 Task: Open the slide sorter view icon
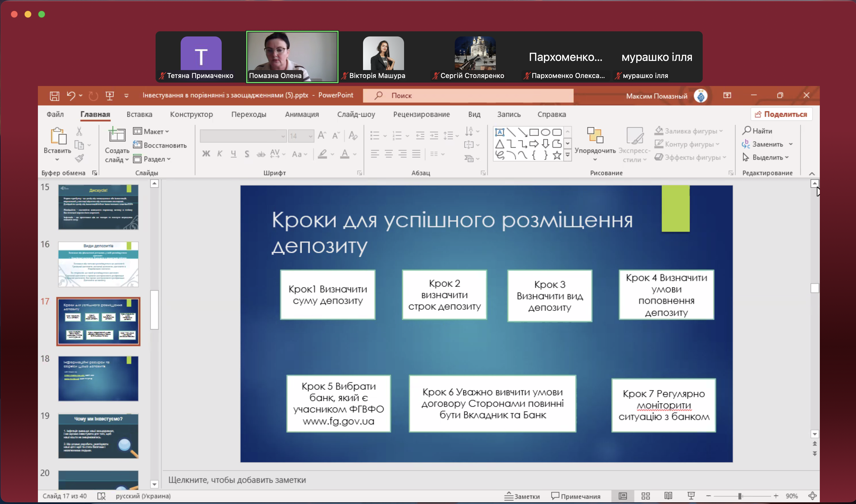coord(645,496)
